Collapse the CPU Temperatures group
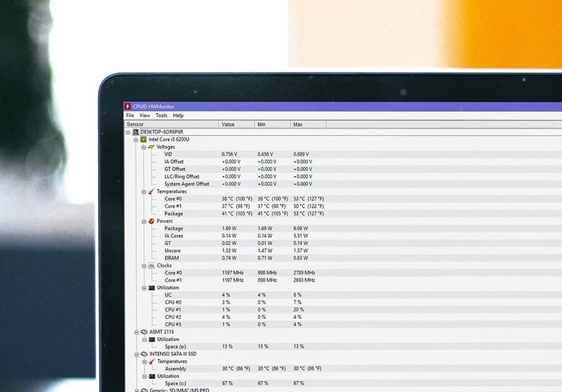The width and height of the screenshot is (562, 392). click(144, 192)
